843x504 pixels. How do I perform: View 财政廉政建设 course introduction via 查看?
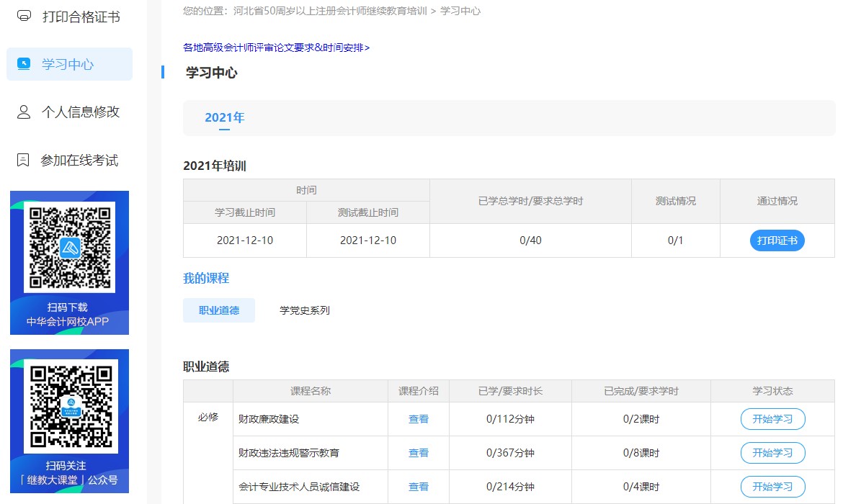click(418, 418)
